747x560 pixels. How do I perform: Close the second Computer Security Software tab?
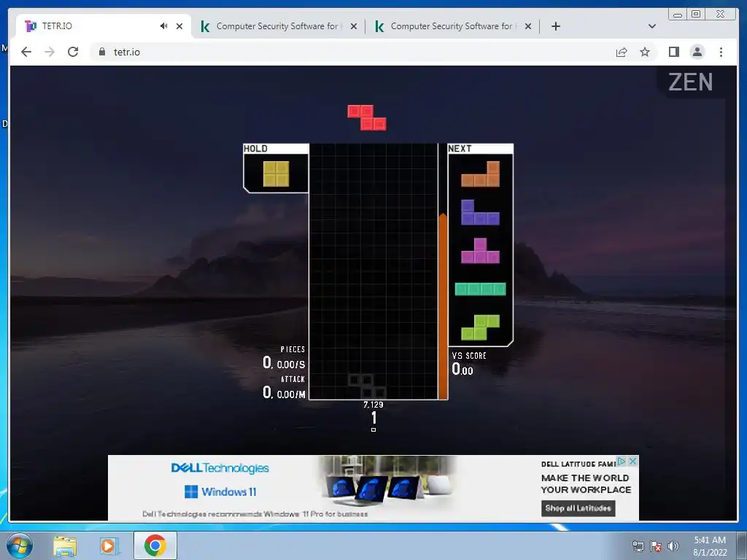click(528, 26)
